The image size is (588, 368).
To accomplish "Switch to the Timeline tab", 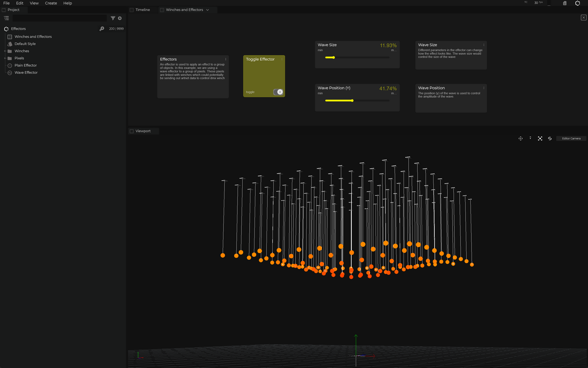I will pyautogui.click(x=142, y=10).
